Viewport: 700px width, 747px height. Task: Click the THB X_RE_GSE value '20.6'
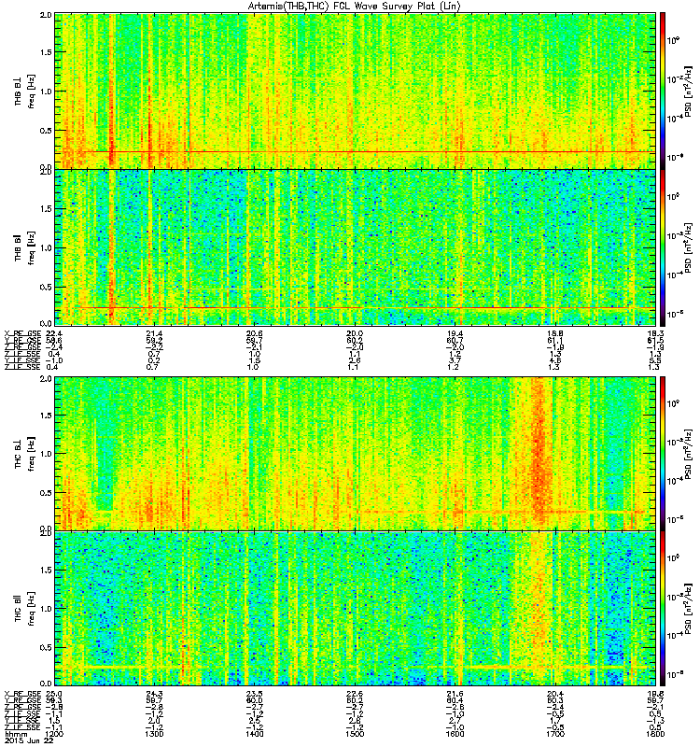pyautogui.click(x=254, y=333)
